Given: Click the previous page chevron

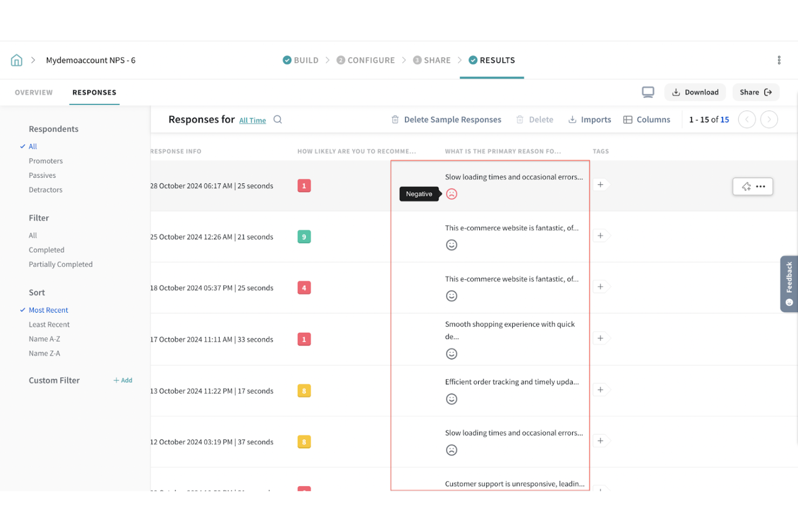Looking at the screenshot, I should coord(747,119).
